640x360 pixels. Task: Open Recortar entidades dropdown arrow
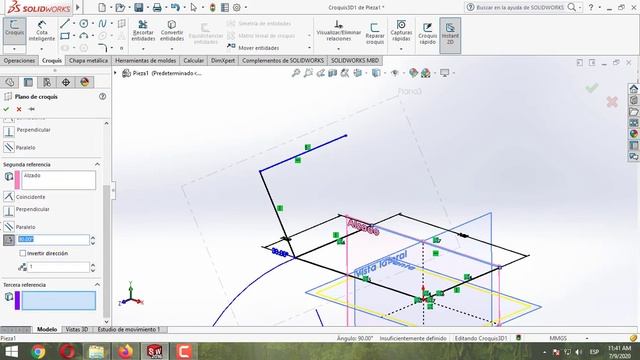143,49
